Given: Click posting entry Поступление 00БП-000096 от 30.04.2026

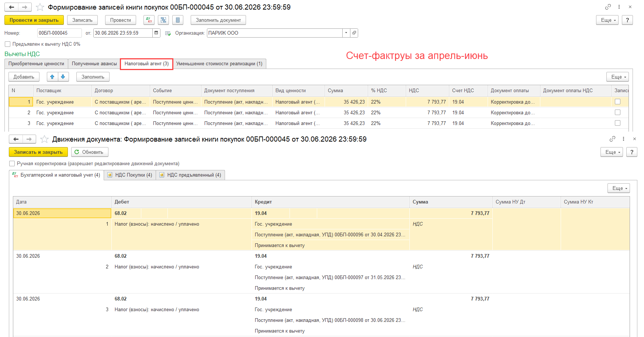Looking at the screenshot, I should click(330, 235).
